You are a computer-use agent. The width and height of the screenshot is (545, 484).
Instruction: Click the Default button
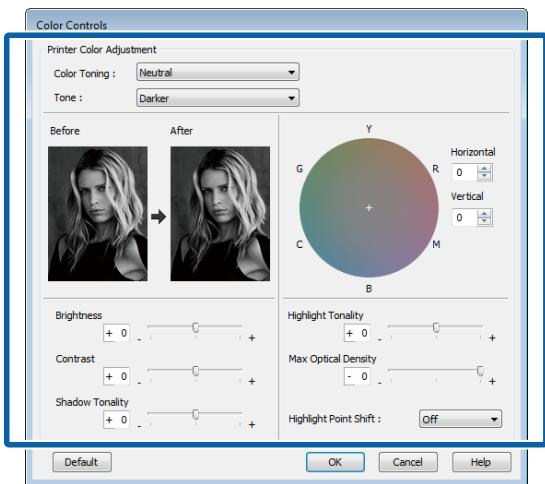[x=82, y=462]
